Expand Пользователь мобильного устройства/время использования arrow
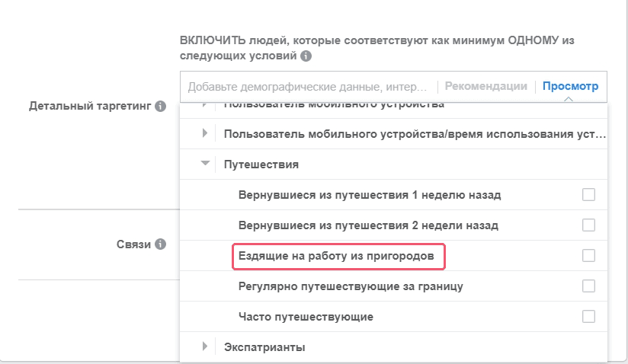Image resolution: width=628 pixels, height=364 pixels. coord(205,133)
